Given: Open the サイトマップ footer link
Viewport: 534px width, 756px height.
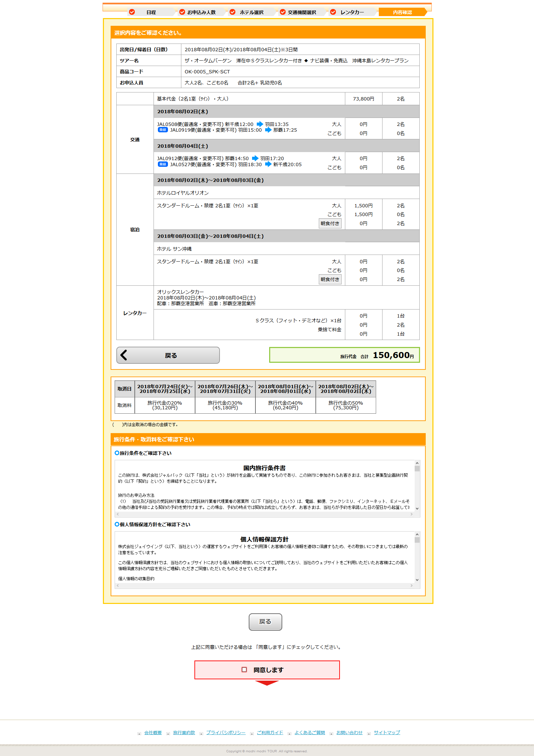Looking at the screenshot, I should pyautogui.click(x=387, y=733).
